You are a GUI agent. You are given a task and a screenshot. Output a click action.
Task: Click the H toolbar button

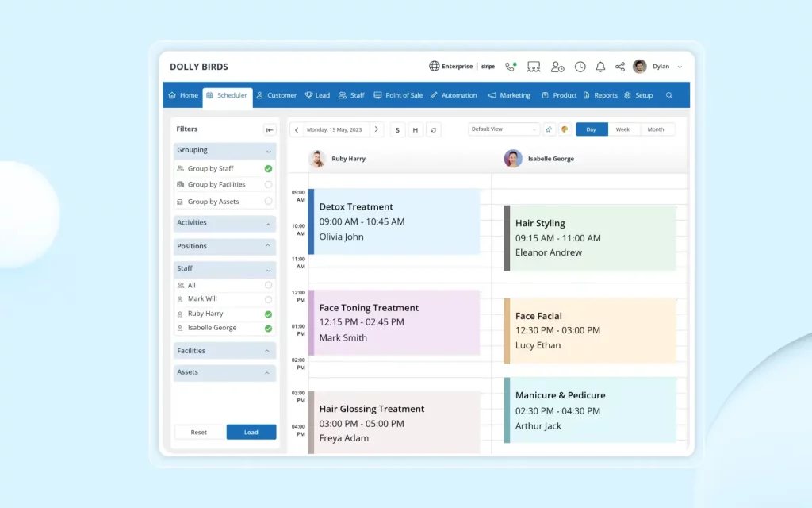[x=416, y=130]
